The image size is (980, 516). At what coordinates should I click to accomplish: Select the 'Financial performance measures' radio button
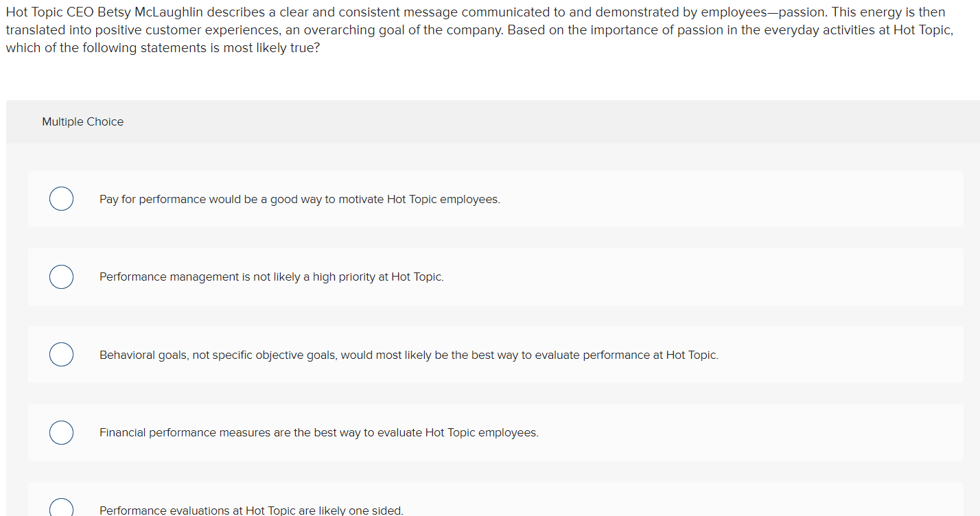(x=61, y=432)
